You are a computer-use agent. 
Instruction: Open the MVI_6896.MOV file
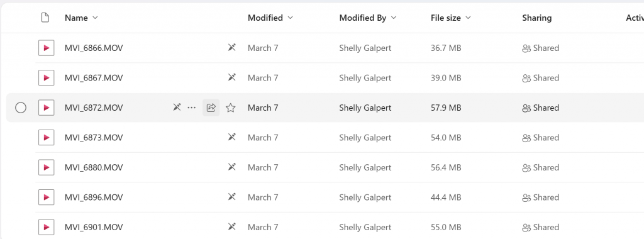click(x=94, y=197)
